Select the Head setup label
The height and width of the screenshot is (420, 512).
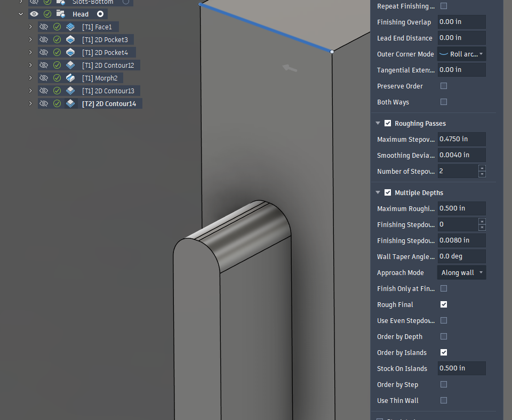81,14
